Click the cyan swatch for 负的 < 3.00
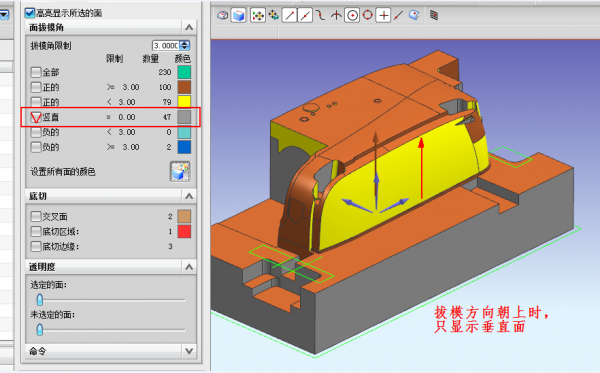The image size is (600, 373). (x=184, y=132)
